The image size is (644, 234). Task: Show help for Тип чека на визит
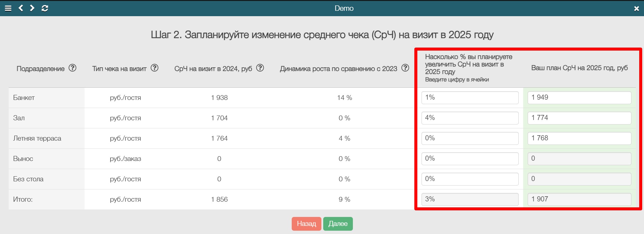pos(154,68)
